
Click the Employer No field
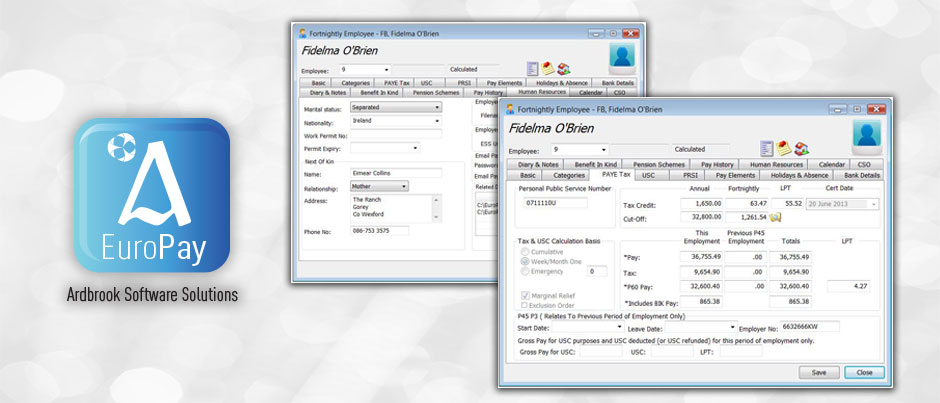pyautogui.click(x=809, y=326)
